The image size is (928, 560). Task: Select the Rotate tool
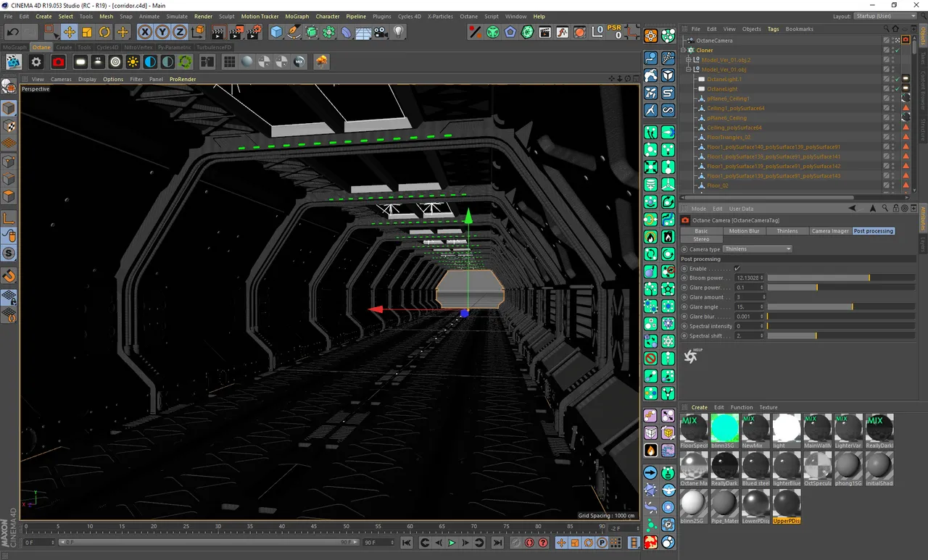(104, 32)
